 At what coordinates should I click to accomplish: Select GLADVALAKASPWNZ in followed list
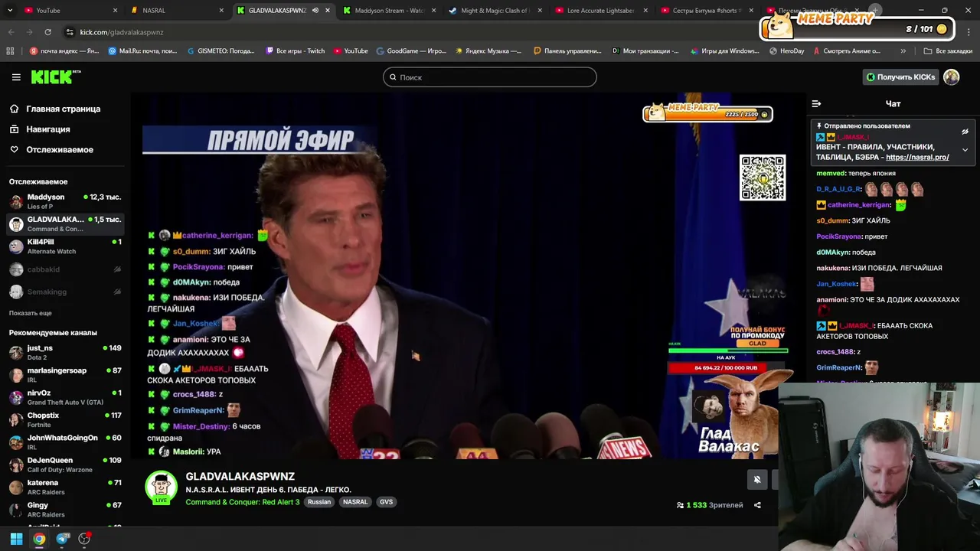pyautogui.click(x=64, y=223)
